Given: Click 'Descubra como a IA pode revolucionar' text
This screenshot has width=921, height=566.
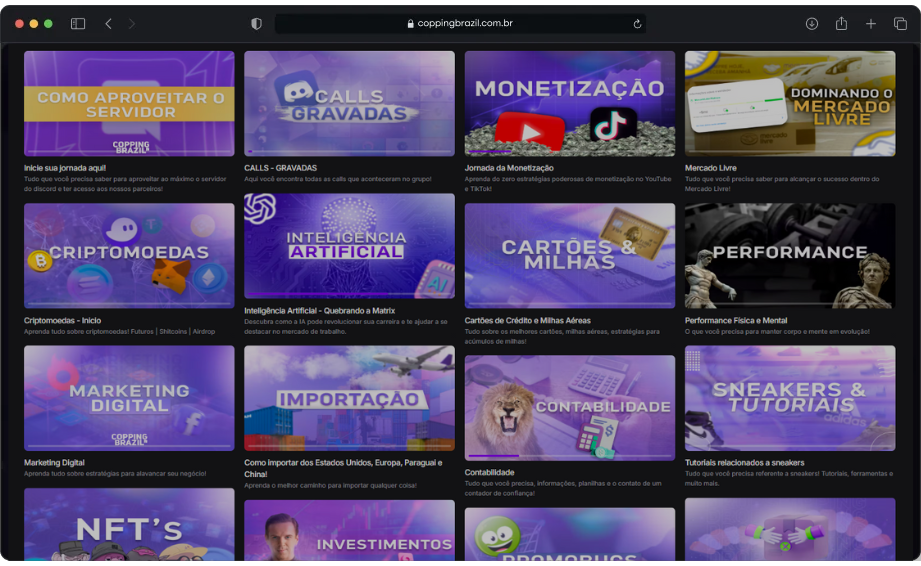Looking at the screenshot, I should pos(345,326).
